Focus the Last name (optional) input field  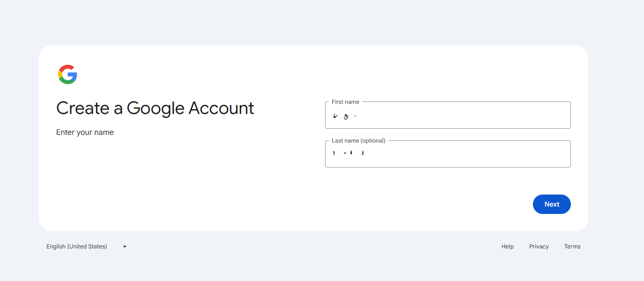pyautogui.click(x=447, y=154)
